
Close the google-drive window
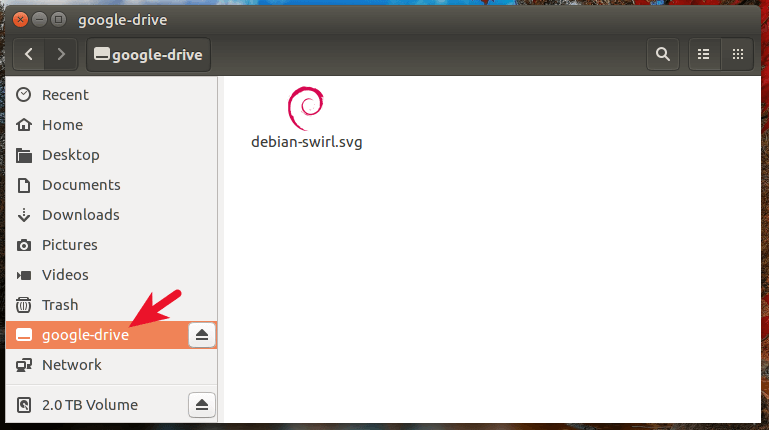coord(21,18)
